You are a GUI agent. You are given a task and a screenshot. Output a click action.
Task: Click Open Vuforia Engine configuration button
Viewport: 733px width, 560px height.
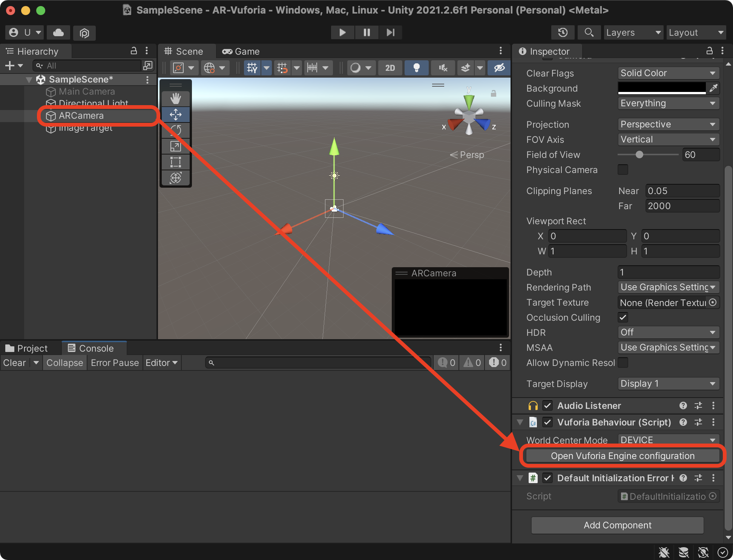click(622, 456)
